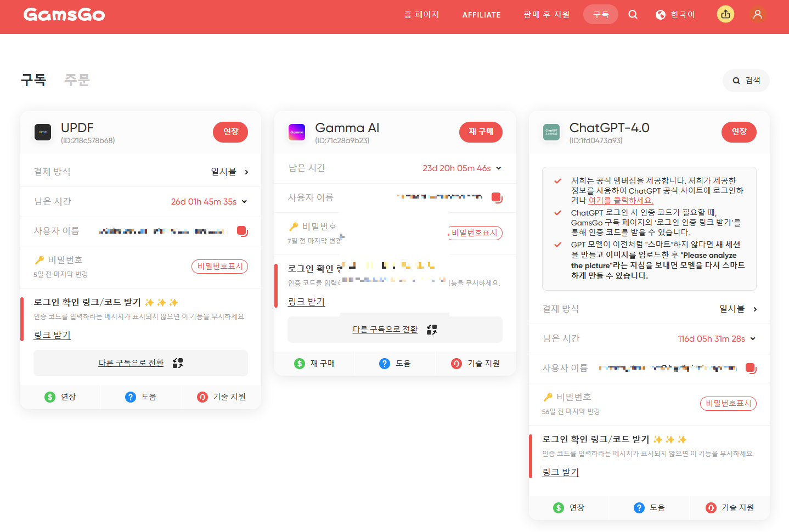Click UPDF 일시불 payment value
This screenshot has height=532, width=789.
[224, 172]
